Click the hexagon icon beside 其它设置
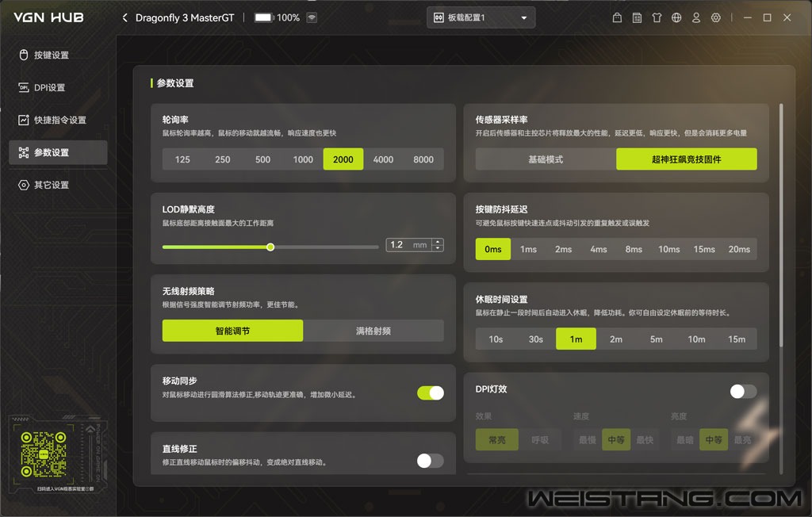812x517 pixels. tap(23, 185)
